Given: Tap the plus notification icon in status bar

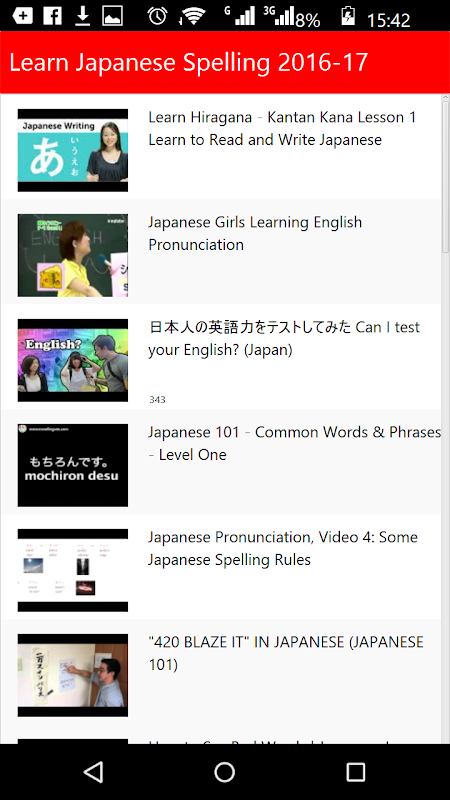Looking at the screenshot, I should click(x=22, y=16).
